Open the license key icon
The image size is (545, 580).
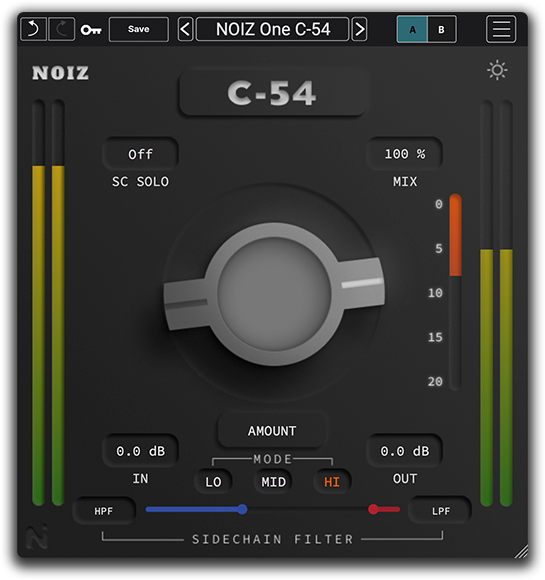pyautogui.click(x=91, y=30)
